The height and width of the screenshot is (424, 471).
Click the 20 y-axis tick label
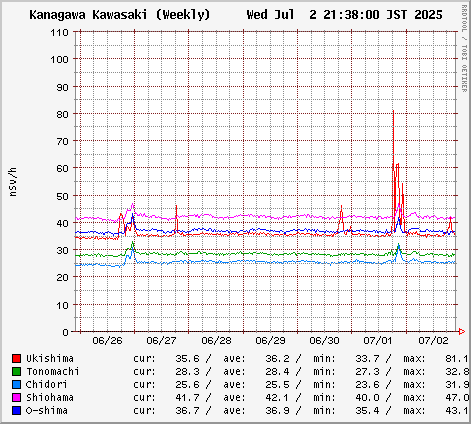pos(62,277)
